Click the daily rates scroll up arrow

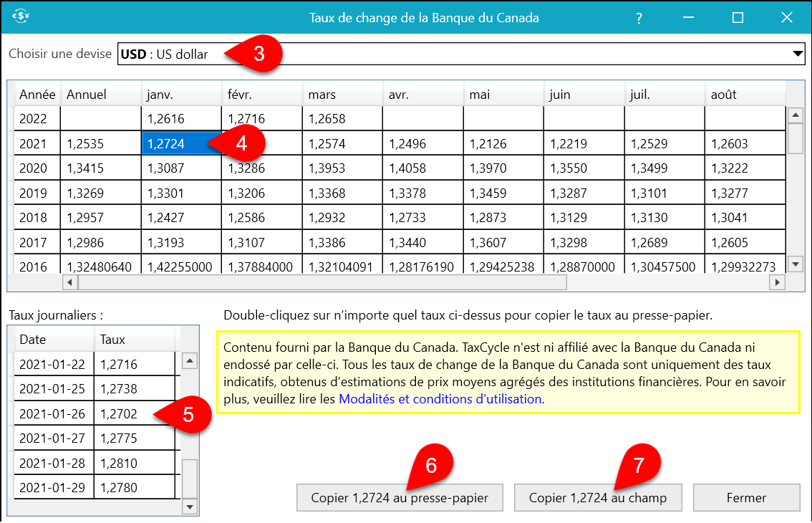(190, 360)
